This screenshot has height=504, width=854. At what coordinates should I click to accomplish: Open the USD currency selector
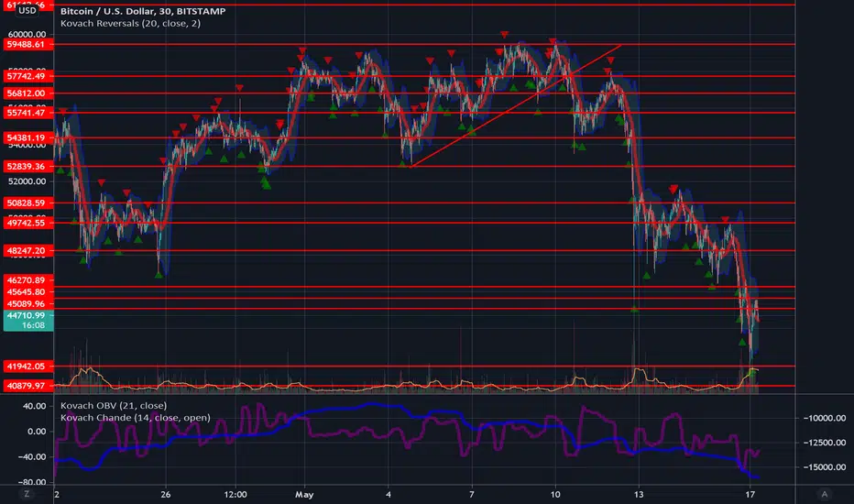[x=27, y=10]
